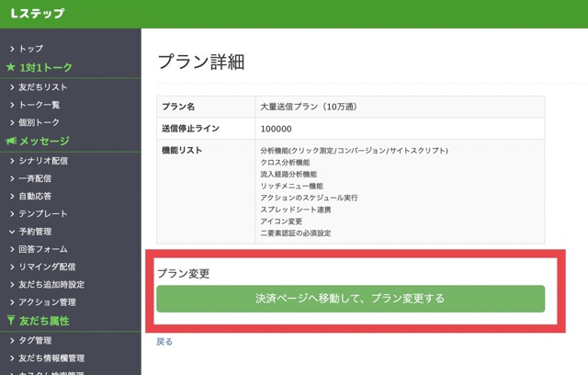Go to トーク一覧 page
The width and height of the screenshot is (588, 375).
40,105
